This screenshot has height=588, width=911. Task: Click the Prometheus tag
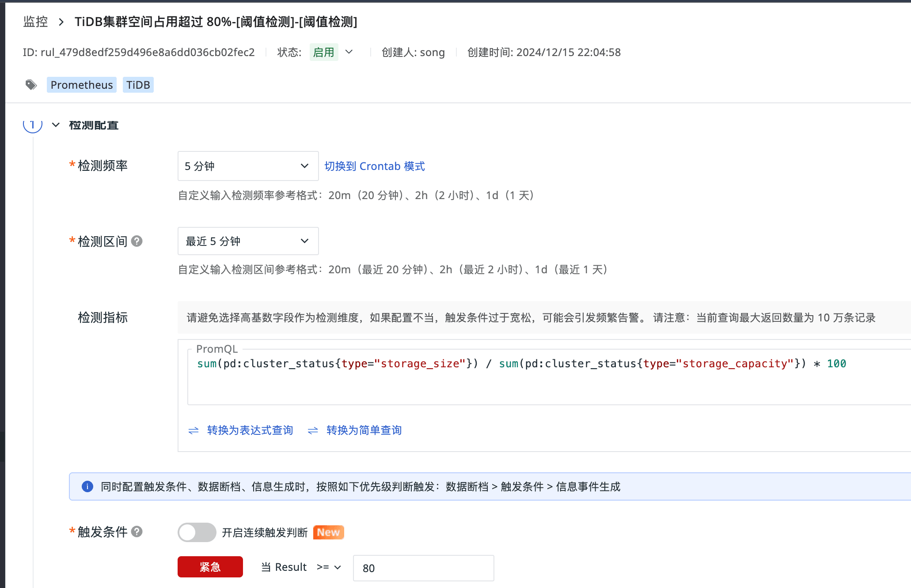[x=82, y=85]
